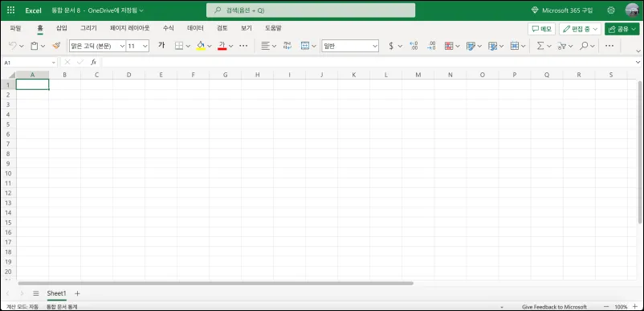This screenshot has width=644, height=311.
Task: Open more ribbon commands ellipsis at right
Action: 609,46
